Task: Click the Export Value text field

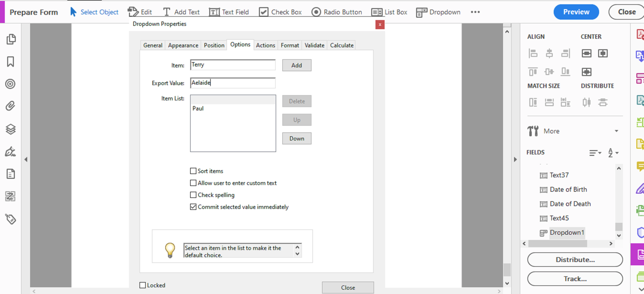Action: [x=233, y=83]
